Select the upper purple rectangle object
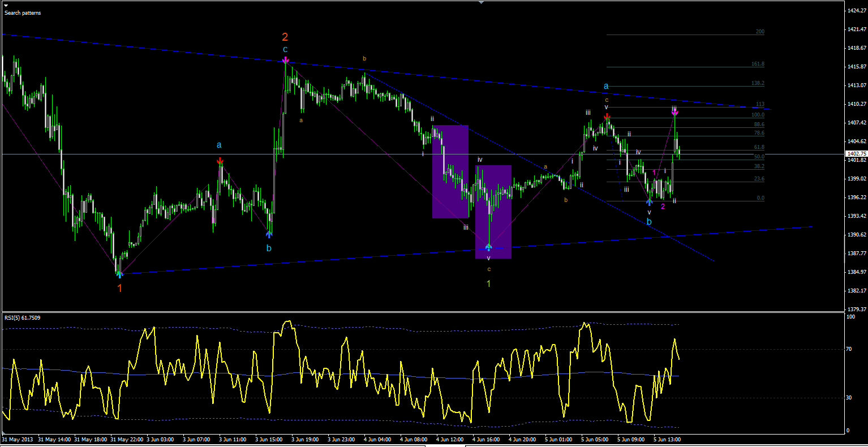Screen dimensions: 868x447 tap(450, 171)
